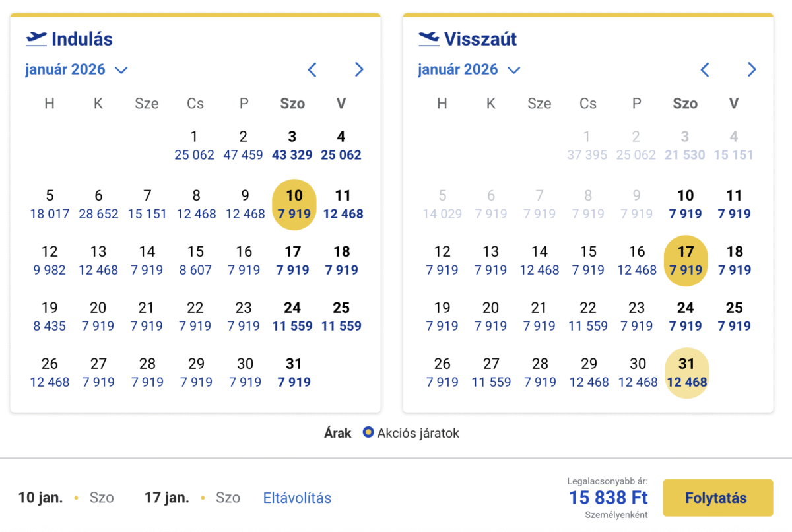This screenshot has height=532, width=792.
Task: Choose return date 31 in Visszaút calendar
Action: point(686,372)
